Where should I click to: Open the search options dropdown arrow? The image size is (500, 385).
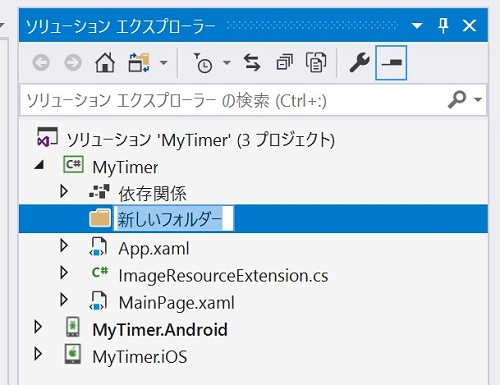point(478,99)
